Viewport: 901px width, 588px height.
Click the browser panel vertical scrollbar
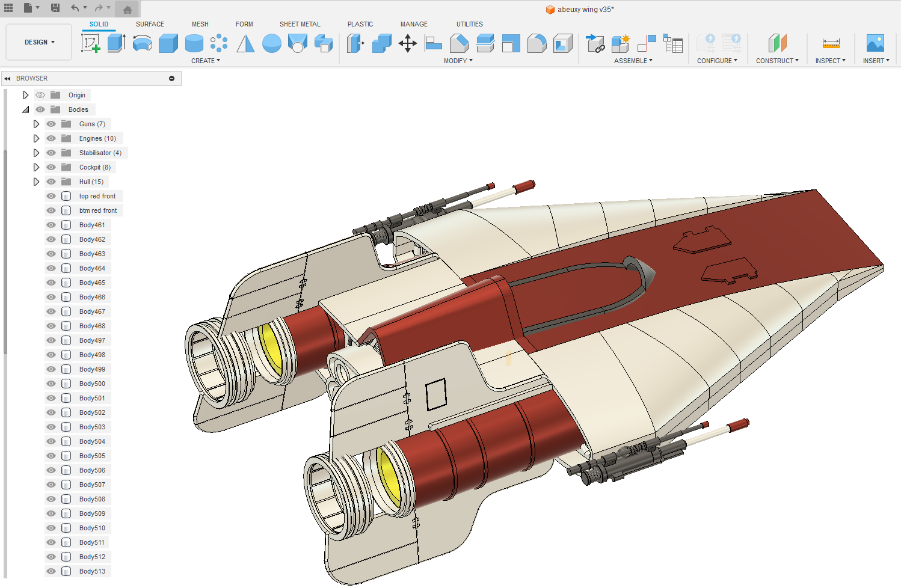5,251
